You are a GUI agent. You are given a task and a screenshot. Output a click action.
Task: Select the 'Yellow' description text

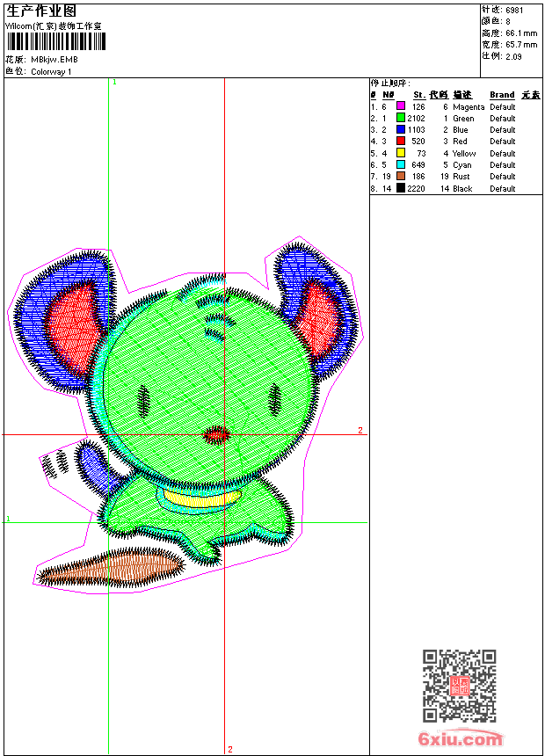[x=464, y=153]
